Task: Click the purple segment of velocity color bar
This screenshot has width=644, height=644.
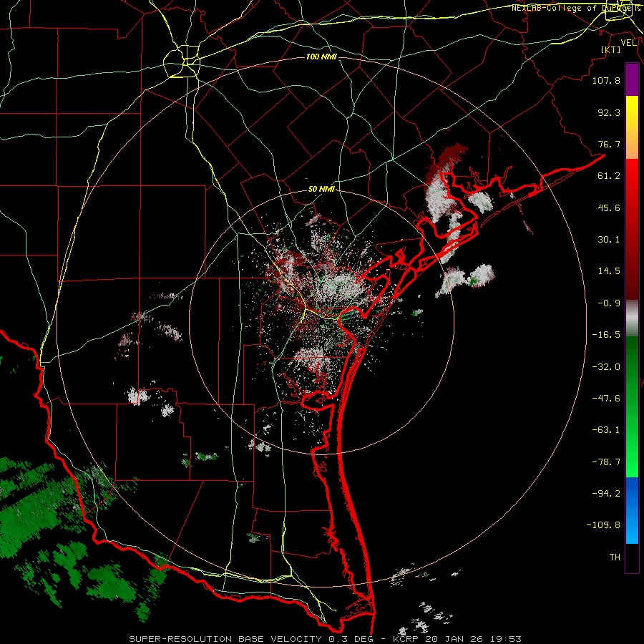Action: (632, 79)
